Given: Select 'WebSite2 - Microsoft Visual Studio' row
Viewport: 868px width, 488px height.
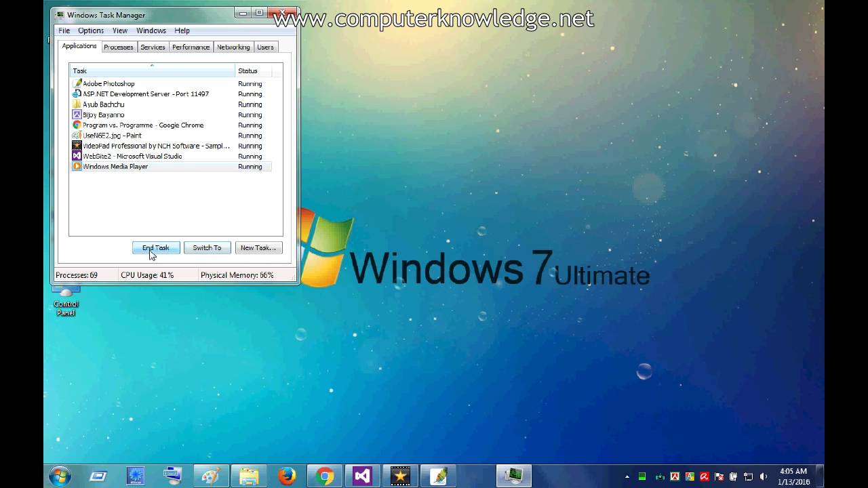Looking at the screenshot, I should tap(171, 156).
